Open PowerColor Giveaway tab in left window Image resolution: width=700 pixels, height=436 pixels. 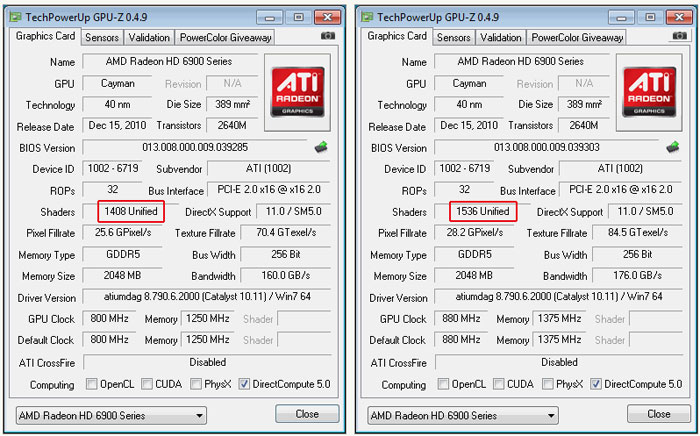(225, 38)
